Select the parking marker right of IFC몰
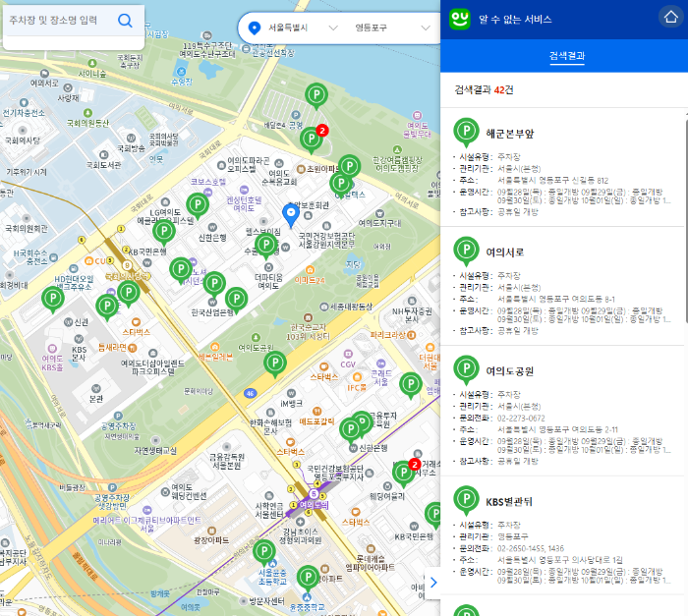This screenshot has width=688, height=616. tap(411, 385)
